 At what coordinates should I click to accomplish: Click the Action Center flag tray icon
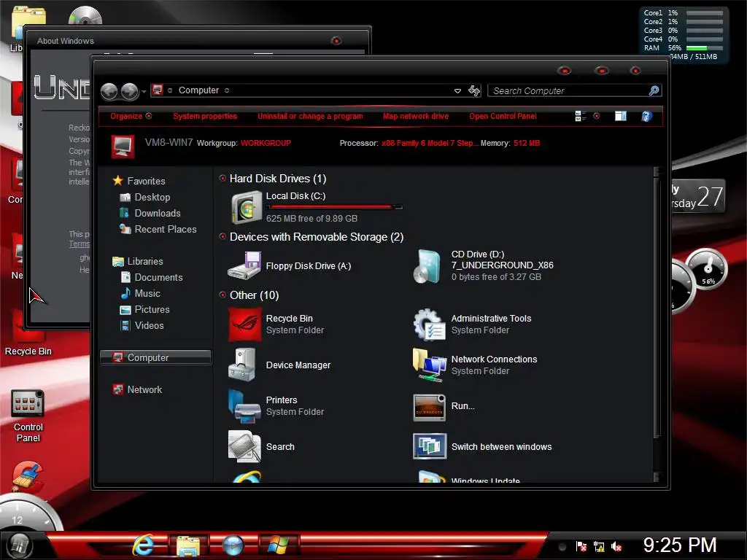point(581,546)
